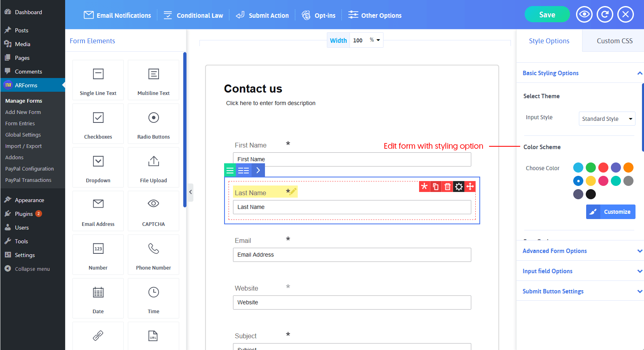Open field settings gear icon
Screen dimensions: 644x350
(x=459, y=186)
